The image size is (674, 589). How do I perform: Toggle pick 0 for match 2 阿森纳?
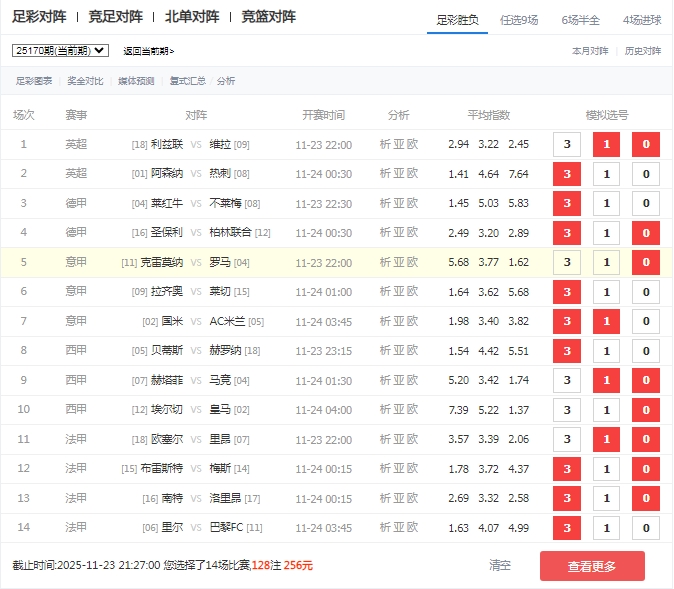pyautogui.click(x=646, y=174)
